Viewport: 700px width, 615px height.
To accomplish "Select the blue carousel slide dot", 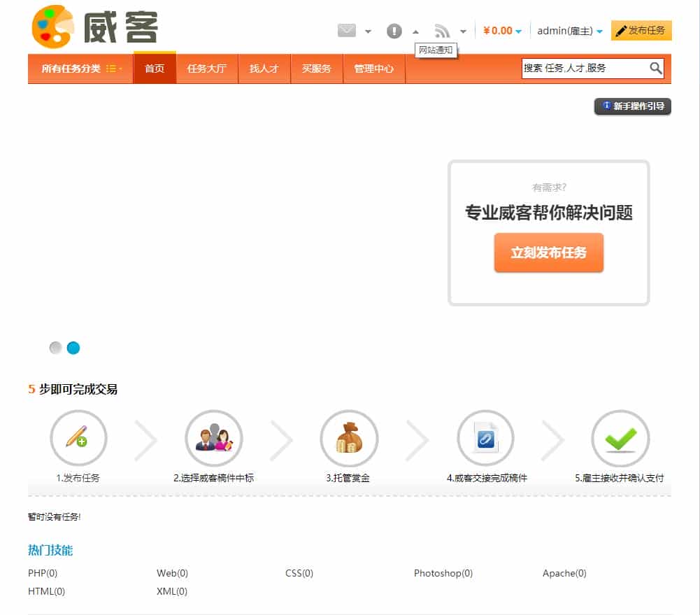I will tap(73, 348).
